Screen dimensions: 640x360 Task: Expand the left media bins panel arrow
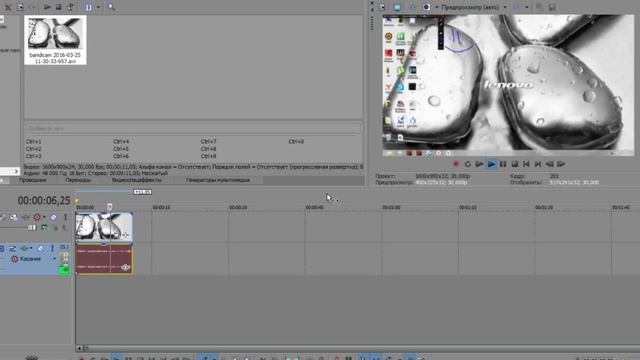[x=16, y=171]
